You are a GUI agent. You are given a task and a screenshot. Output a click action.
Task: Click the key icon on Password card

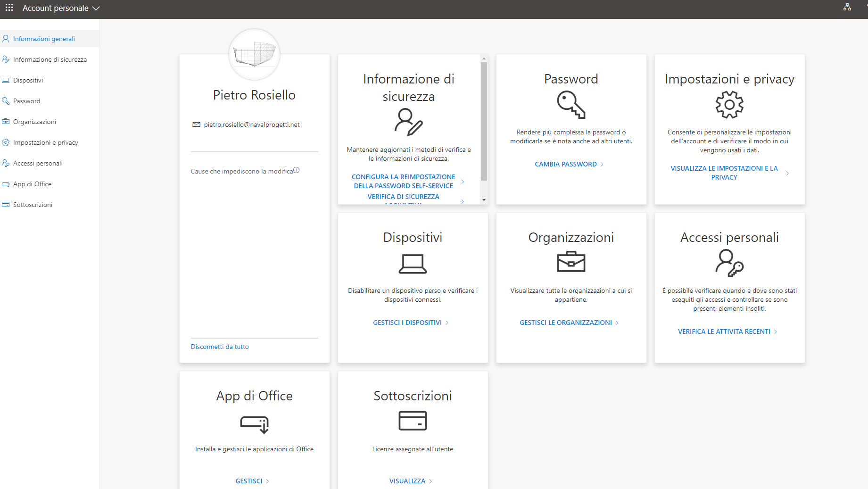pos(571,105)
